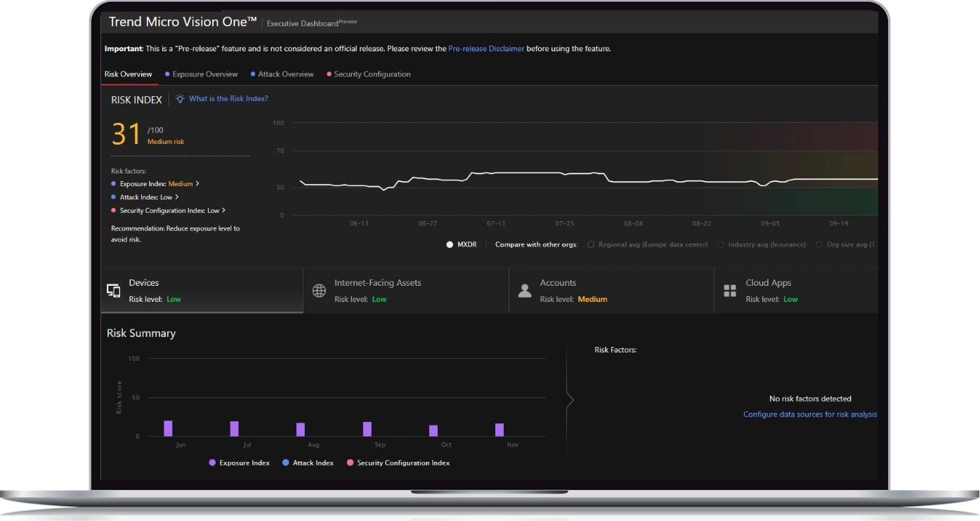980x521 pixels.
Task: Select the Accounts risk card
Action: (612, 290)
